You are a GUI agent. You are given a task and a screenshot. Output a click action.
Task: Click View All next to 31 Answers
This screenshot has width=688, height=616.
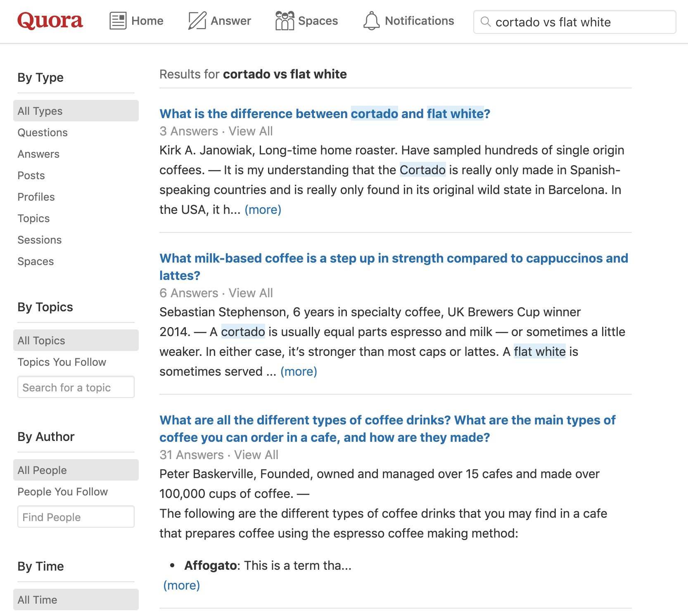coord(256,455)
